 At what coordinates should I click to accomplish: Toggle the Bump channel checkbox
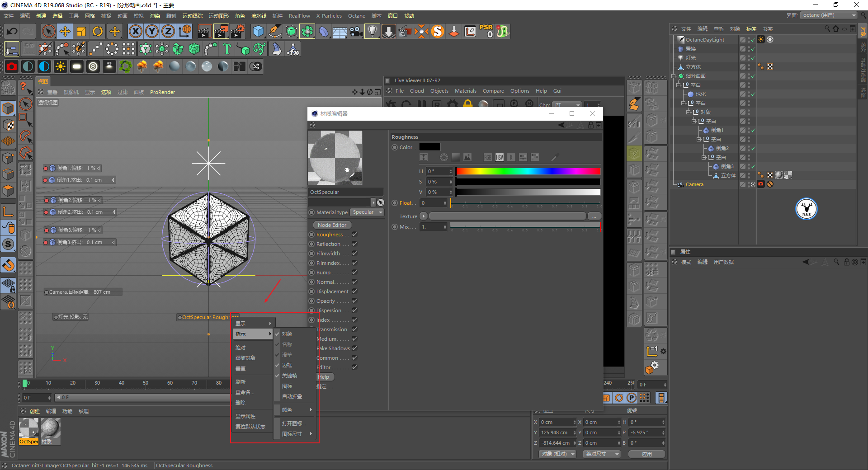click(354, 273)
